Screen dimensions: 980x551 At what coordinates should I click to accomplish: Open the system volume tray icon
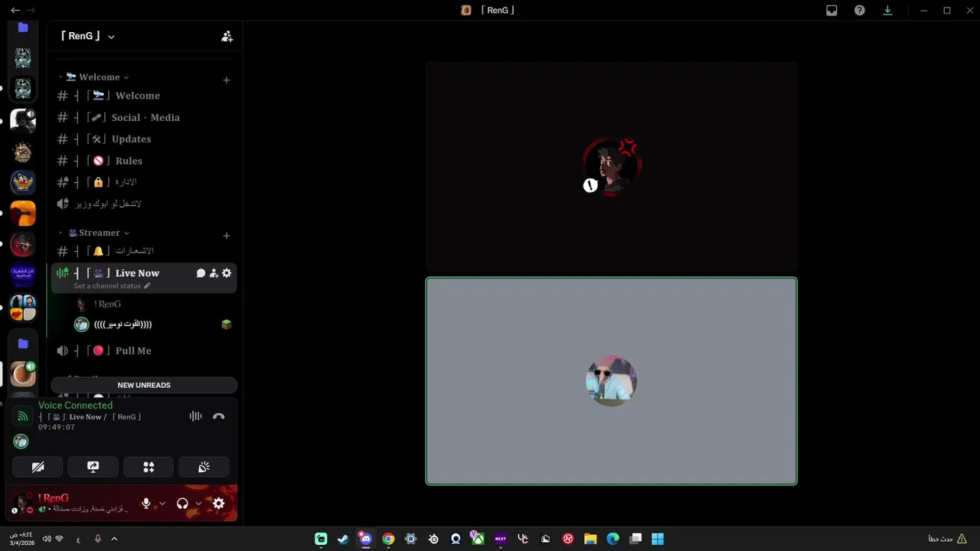point(47,539)
